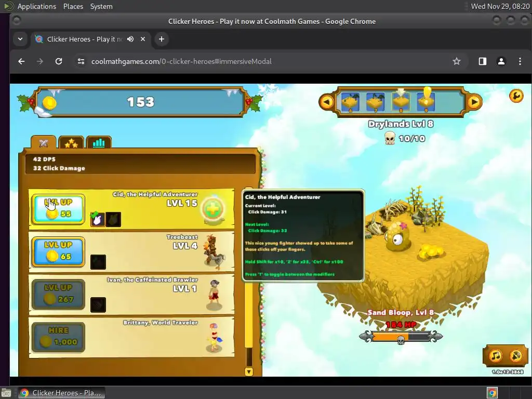Click the 32 Click Damage text
532x399 pixels.
[x=59, y=168]
